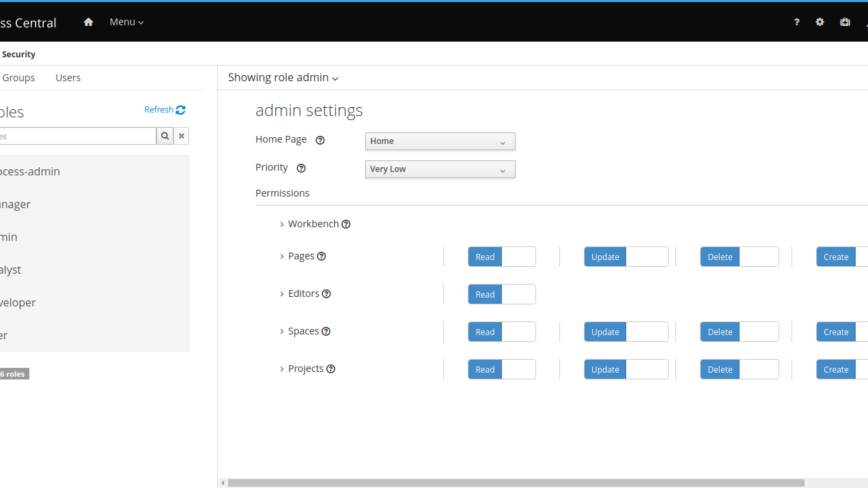
Task: Click the briefcase icon in the header
Action: click(845, 22)
